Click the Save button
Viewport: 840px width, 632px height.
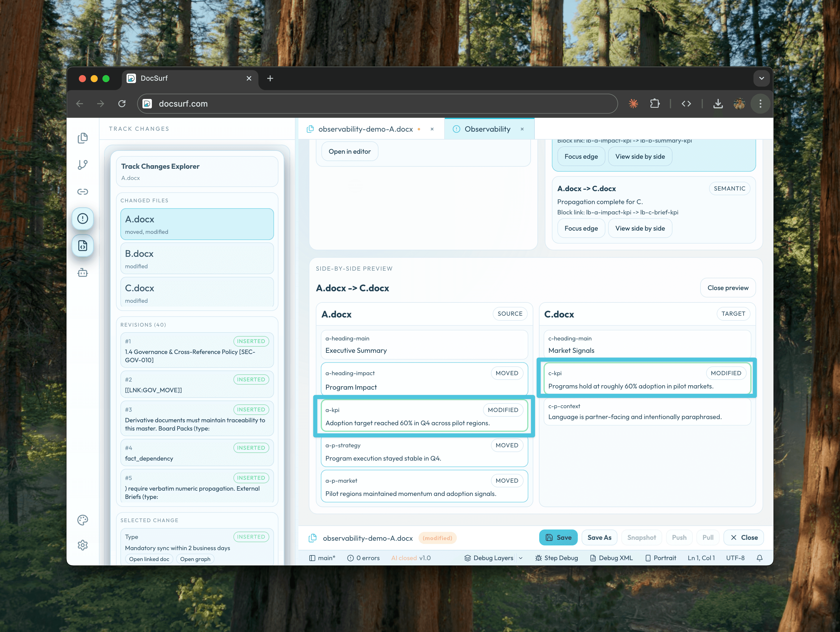558,537
